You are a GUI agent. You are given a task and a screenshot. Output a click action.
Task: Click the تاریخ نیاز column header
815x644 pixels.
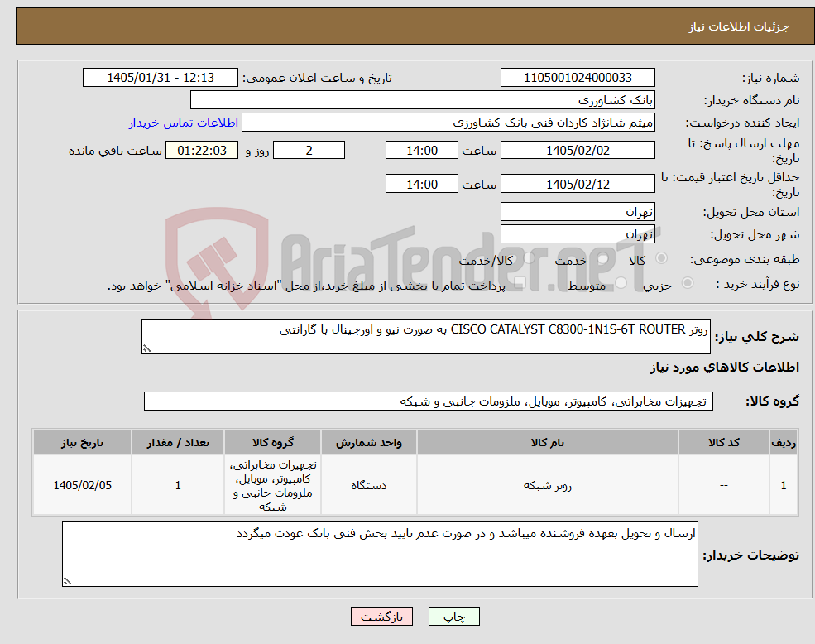tap(82, 442)
